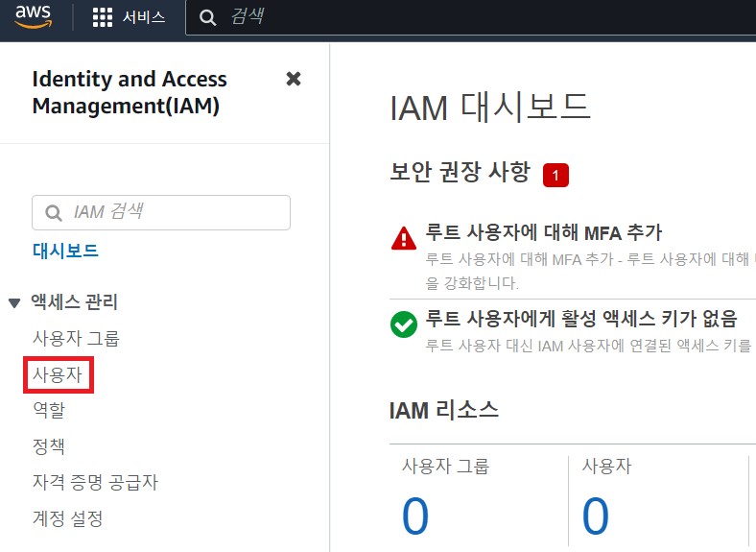Open the 서비스 services menu label
The image size is (756, 552).
click(x=143, y=17)
